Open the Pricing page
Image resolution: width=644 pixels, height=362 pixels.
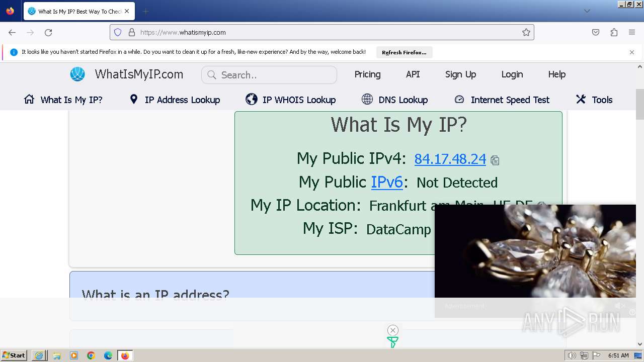tap(367, 74)
